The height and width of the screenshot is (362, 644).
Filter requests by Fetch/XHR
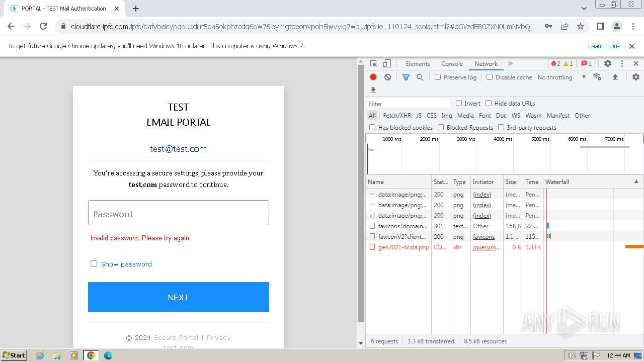click(397, 115)
